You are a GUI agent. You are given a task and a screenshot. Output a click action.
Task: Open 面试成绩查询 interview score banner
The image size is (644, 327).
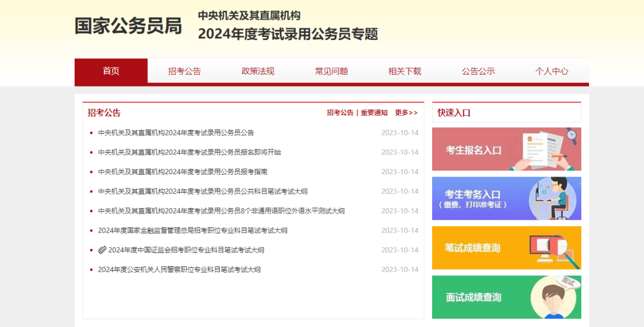(x=506, y=297)
